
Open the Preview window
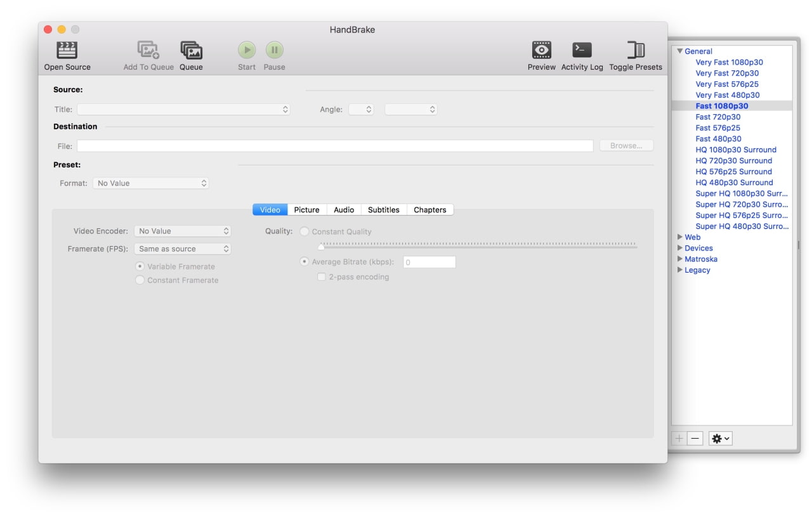tap(541, 49)
